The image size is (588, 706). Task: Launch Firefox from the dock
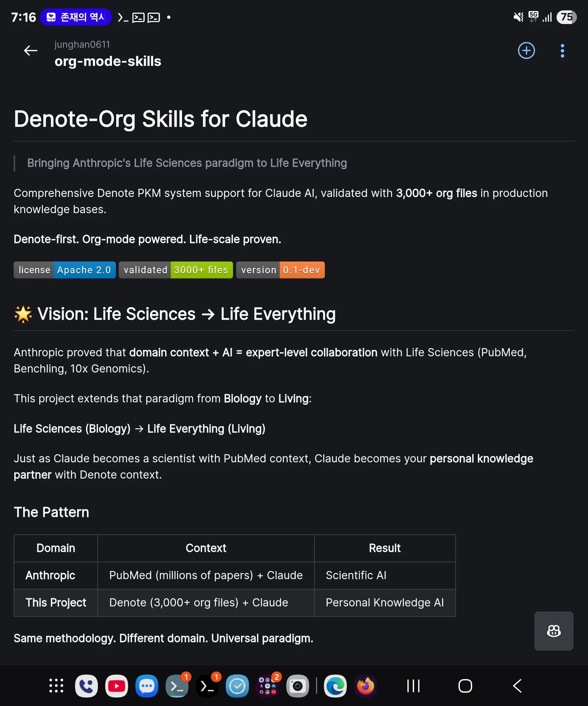[365, 686]
